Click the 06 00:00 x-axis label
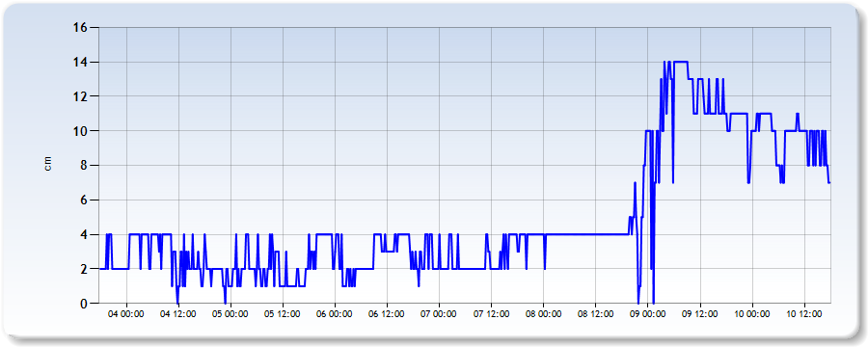This screenshot has width=868, height=347. 335,314
